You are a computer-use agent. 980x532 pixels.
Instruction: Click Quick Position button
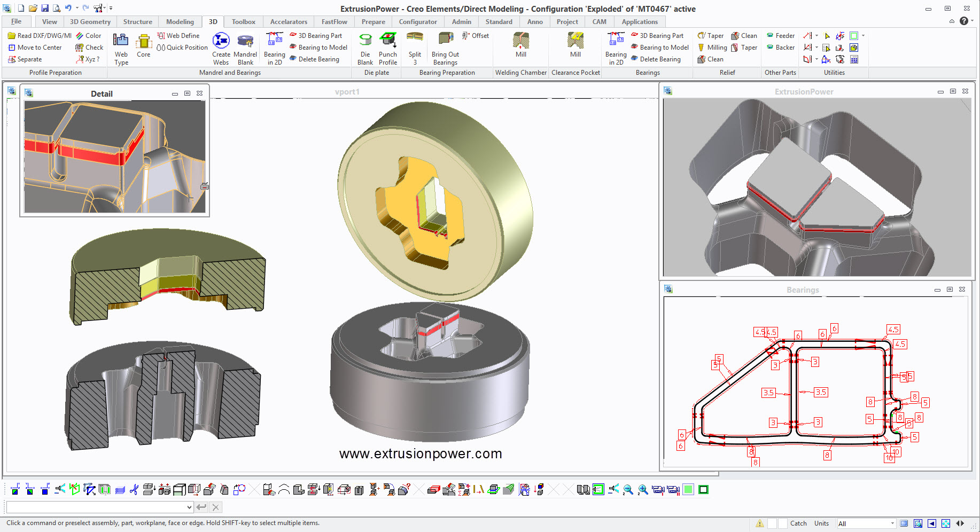(182, 48)
